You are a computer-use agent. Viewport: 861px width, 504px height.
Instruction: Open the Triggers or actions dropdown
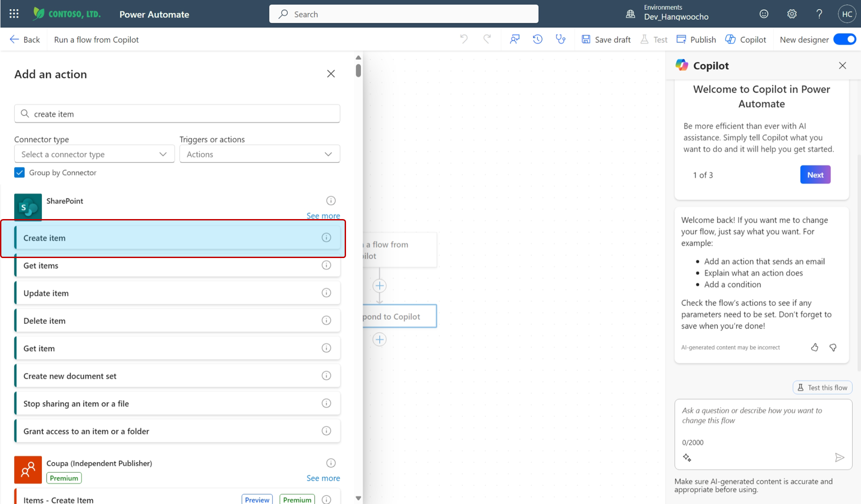pyautogui.click(x=260, y=154)
